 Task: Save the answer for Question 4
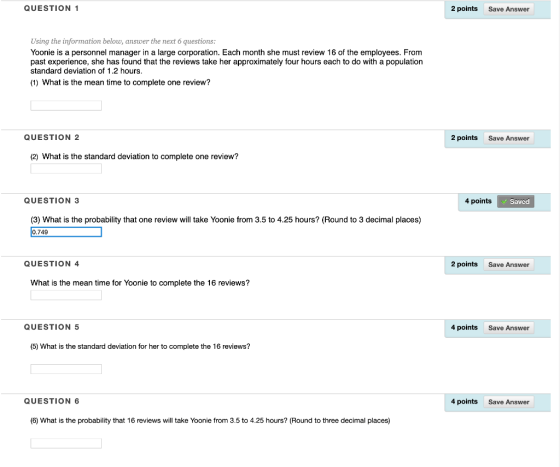[509, 265]
